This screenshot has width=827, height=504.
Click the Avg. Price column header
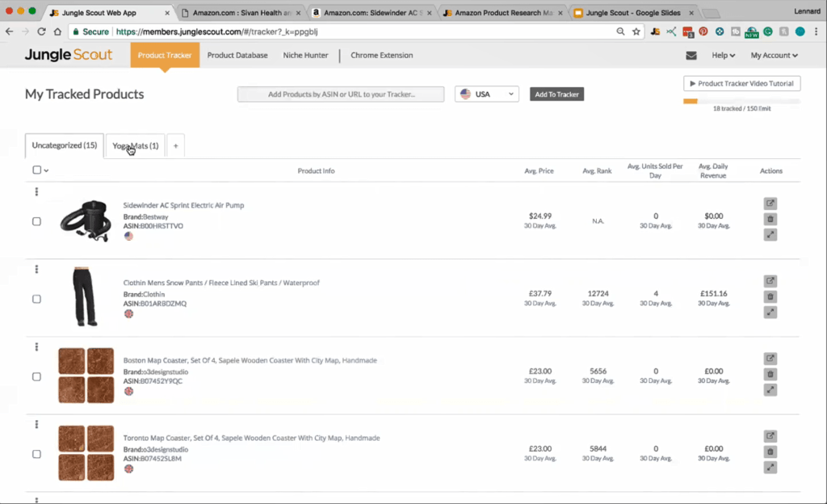tap(539, 170)
